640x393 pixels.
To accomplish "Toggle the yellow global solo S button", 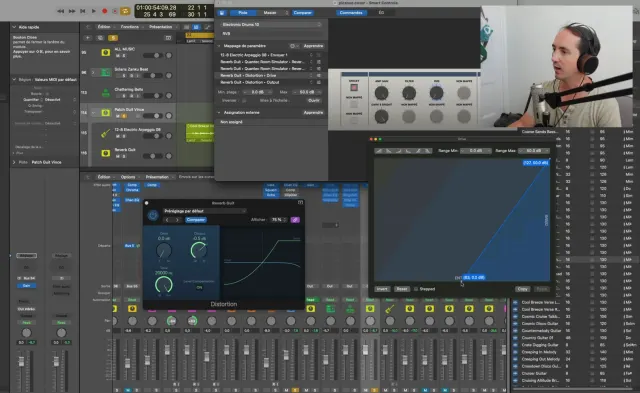I will 113,38.
